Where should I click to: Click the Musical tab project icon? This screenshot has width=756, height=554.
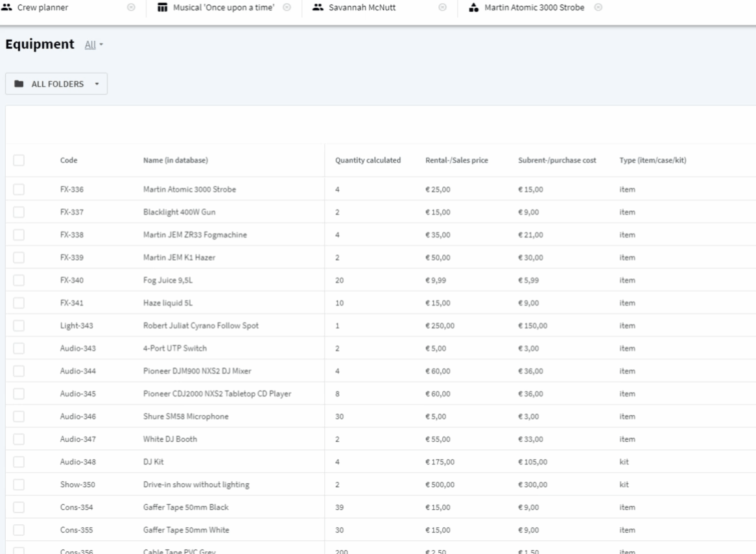(x=163, y=7)
